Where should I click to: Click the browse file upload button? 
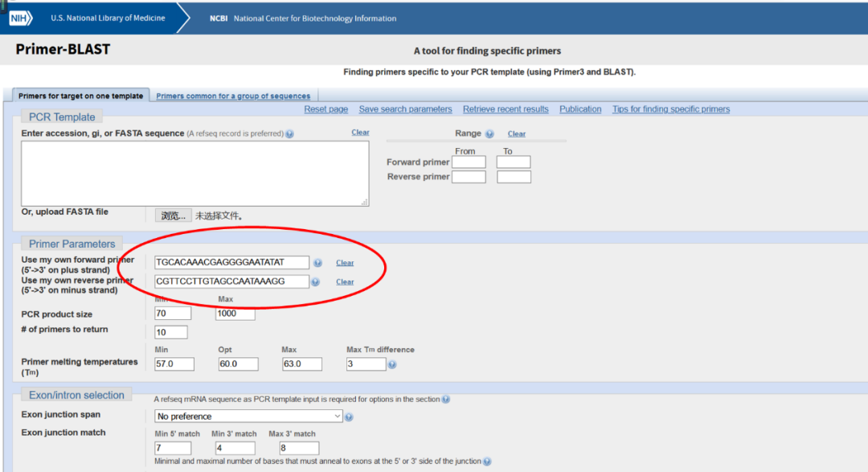(x=174, y=215)
